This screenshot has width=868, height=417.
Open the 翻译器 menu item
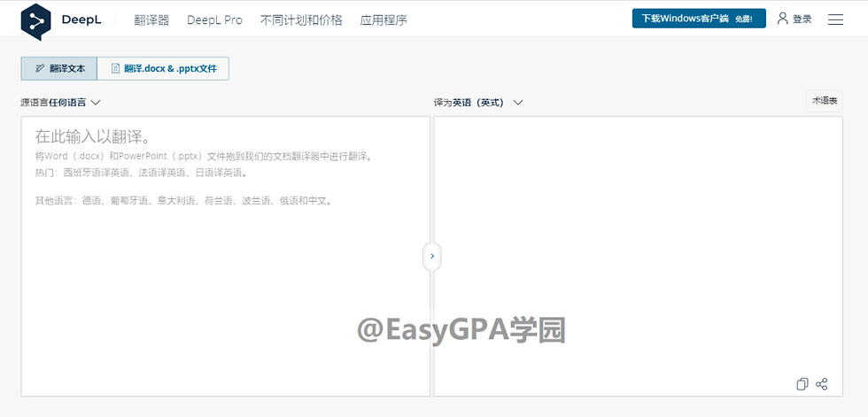click(x=151, y=20)
